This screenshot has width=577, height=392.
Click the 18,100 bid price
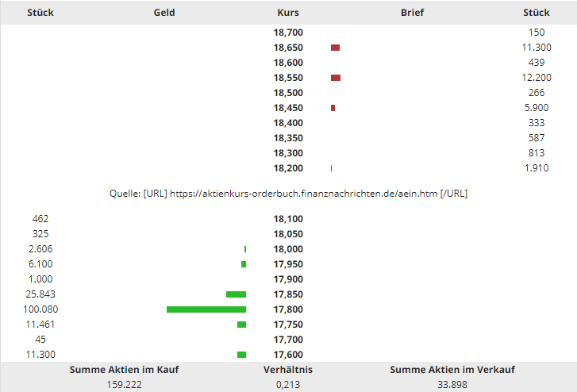point(288,219)
